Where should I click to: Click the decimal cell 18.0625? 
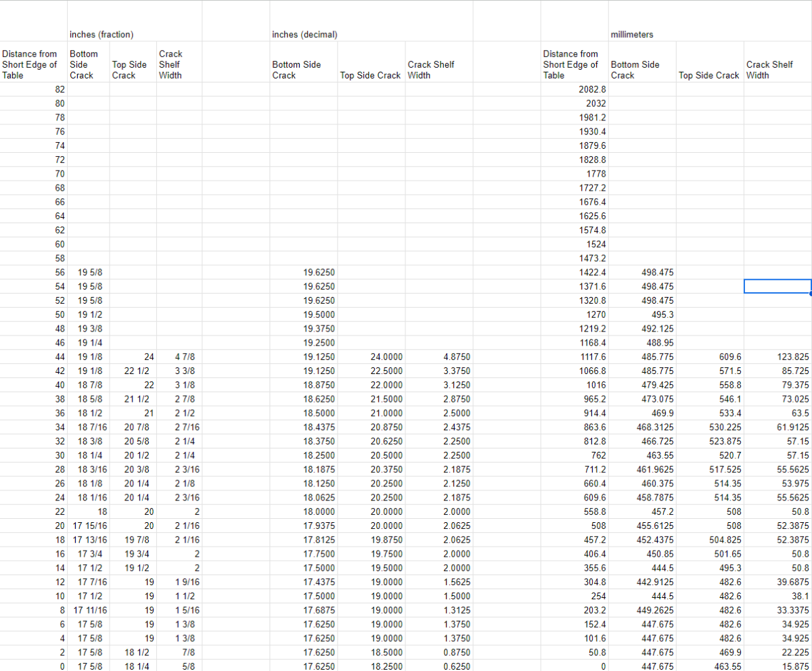[304, 497]
